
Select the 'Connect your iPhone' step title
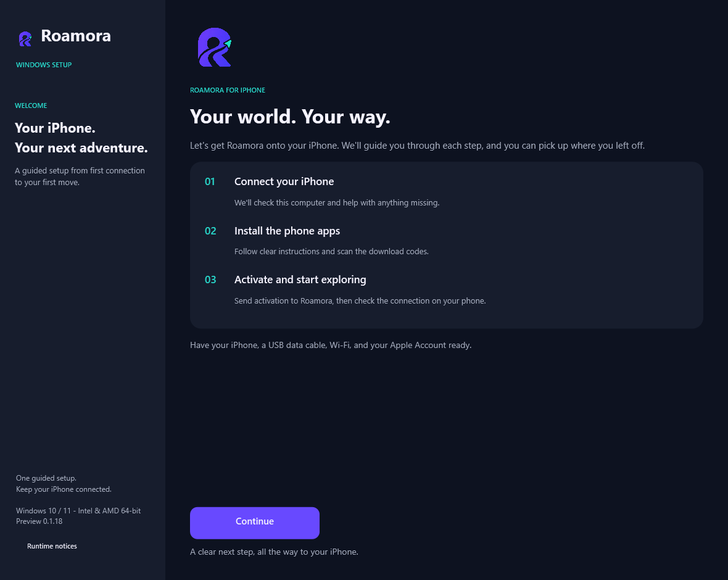coord(284,181)
